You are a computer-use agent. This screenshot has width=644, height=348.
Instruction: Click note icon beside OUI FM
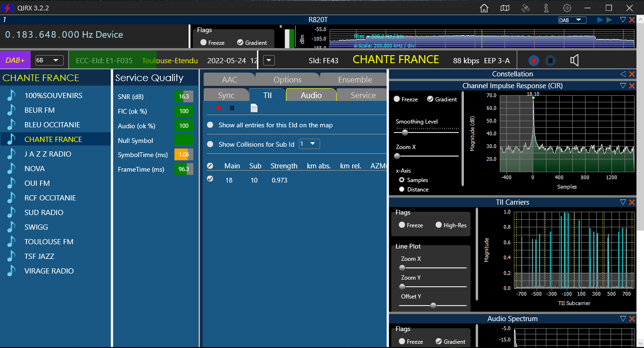coord(11,183)
